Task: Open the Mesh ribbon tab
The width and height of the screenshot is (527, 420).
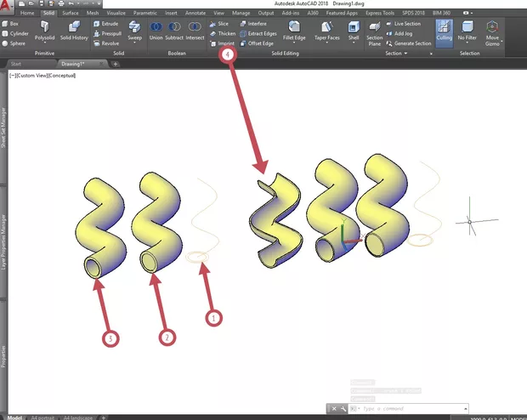Action: pos(93,13)
